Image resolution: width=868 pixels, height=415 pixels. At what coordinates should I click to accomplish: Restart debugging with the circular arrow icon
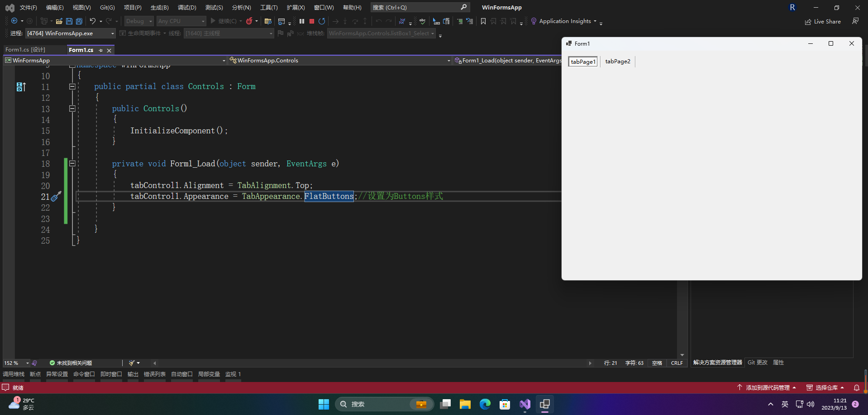[x=322, y=21]
